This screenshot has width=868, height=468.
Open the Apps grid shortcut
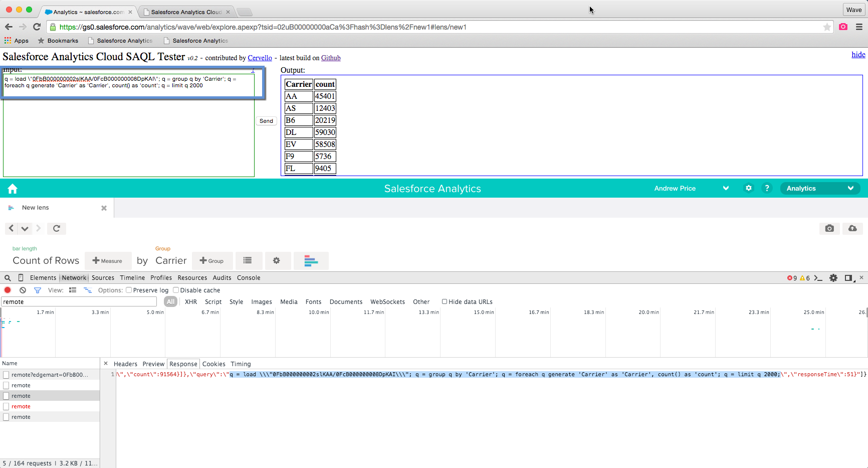tap(17, 41)
